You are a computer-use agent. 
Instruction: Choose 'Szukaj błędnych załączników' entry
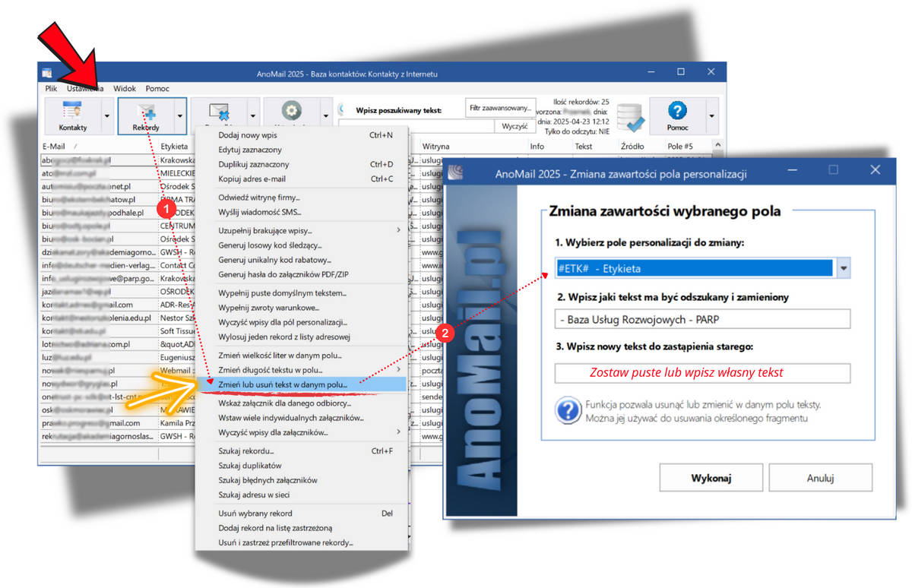(x=302, y=480)
